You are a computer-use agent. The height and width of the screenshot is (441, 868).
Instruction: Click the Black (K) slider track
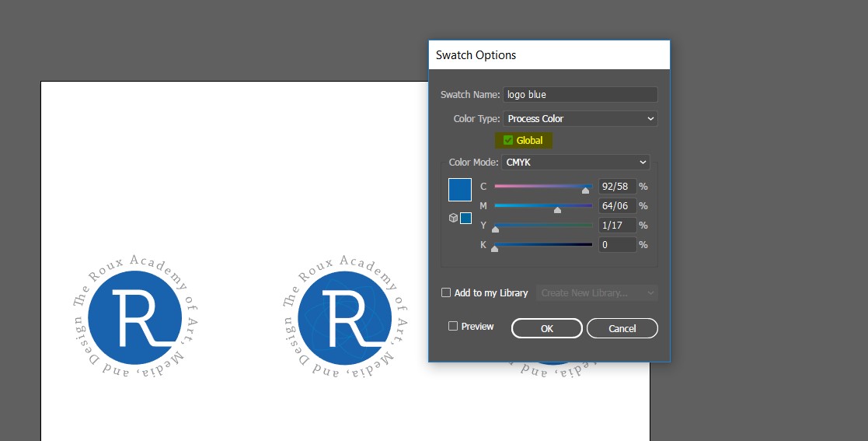click(543, 244)
